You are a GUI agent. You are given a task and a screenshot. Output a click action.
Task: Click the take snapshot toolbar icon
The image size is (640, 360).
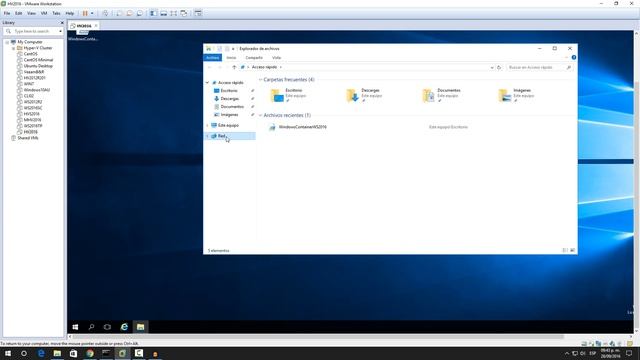point(119,13)
